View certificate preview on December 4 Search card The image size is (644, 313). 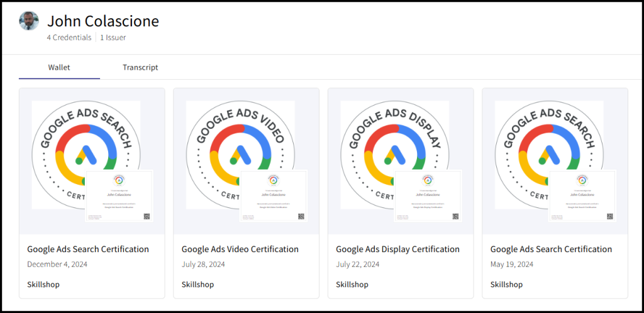pos(119,195)
